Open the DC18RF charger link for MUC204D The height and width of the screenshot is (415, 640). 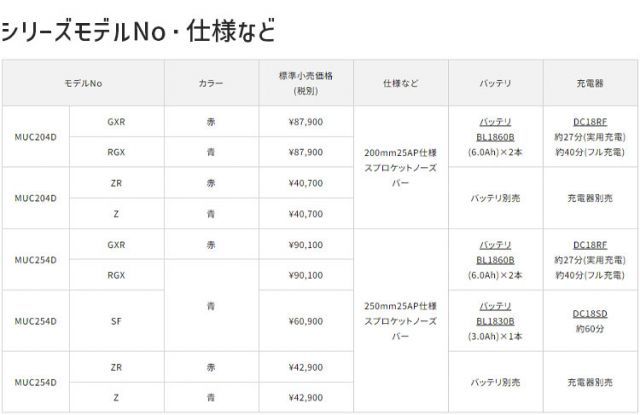(x=586, y=121)
